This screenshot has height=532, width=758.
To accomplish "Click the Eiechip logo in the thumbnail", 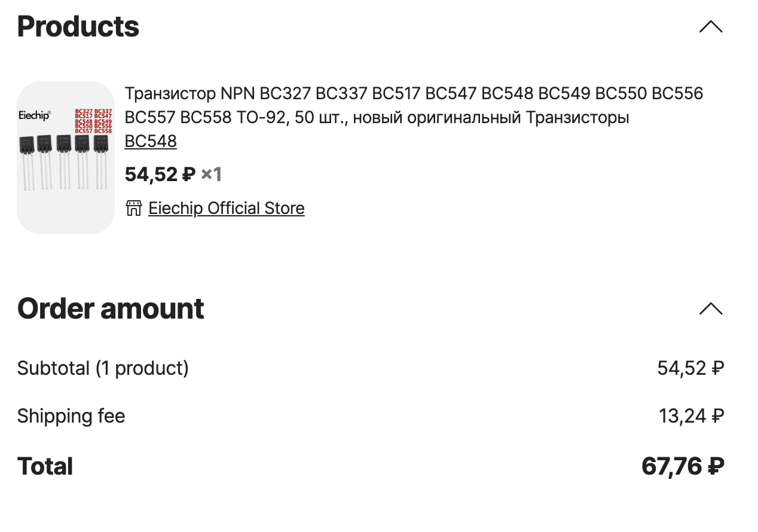I will point(35,115).
